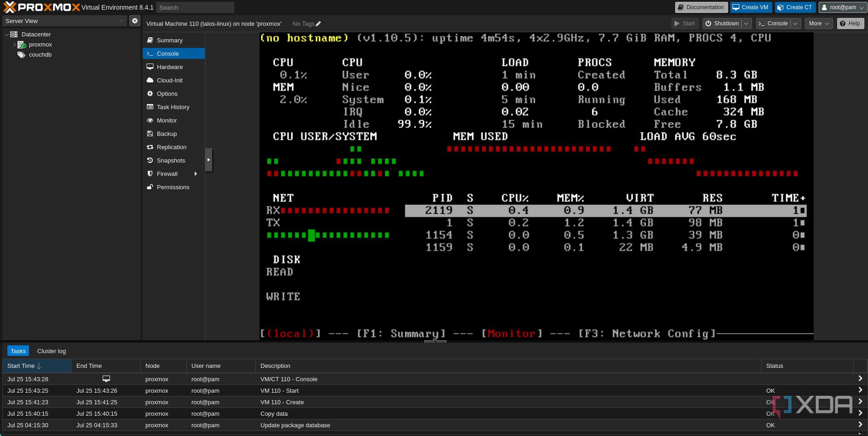868x436 pixels.
Task: Expand the More actions menu
Action: click(818, 23)
